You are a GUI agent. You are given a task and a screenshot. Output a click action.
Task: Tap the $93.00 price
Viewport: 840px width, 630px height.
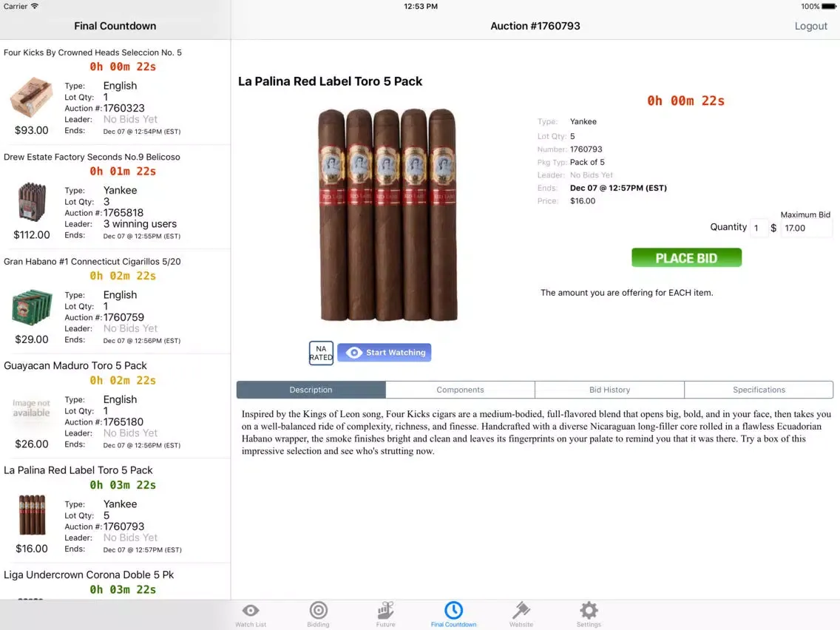pyautogui.click(x=32, y=130)
